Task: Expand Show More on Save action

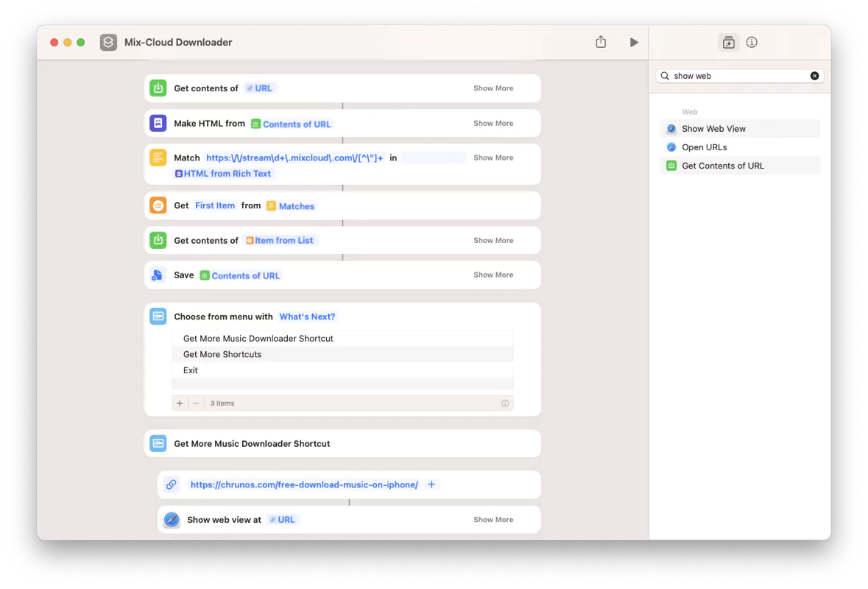Action: point(493,275)
